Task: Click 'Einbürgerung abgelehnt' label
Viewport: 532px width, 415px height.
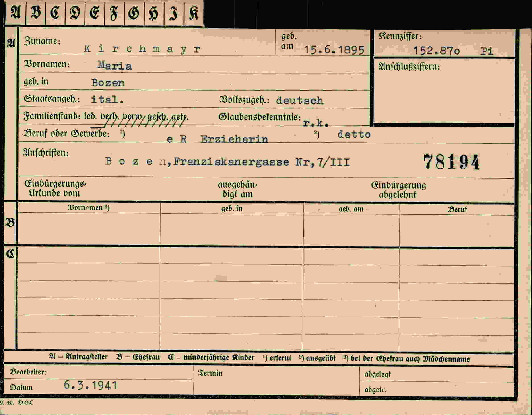Action: [x=398, y=190]
